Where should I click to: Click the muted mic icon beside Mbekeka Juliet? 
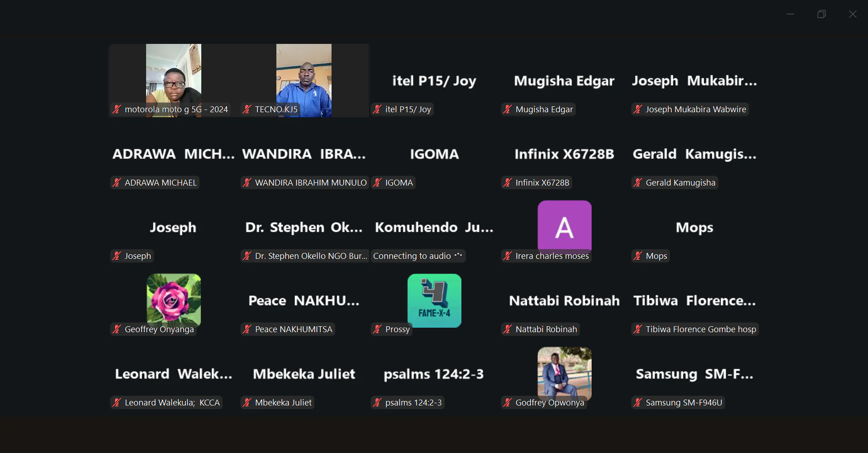[x=247, y=402]
